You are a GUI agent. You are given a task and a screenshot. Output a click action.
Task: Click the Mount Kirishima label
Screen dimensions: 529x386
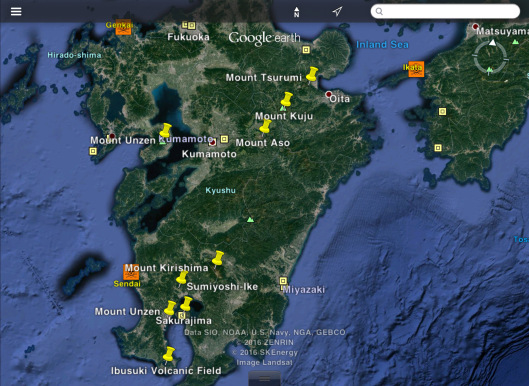point(167,268)
